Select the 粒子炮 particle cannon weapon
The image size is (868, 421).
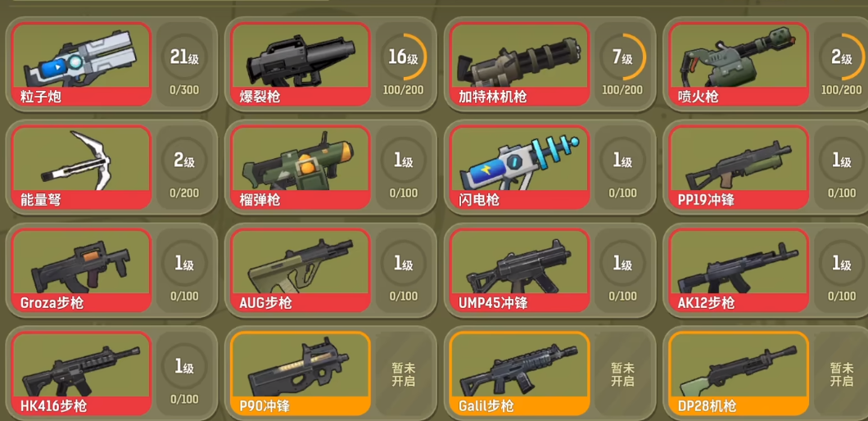pyautogui.click(x=81, y=64)
